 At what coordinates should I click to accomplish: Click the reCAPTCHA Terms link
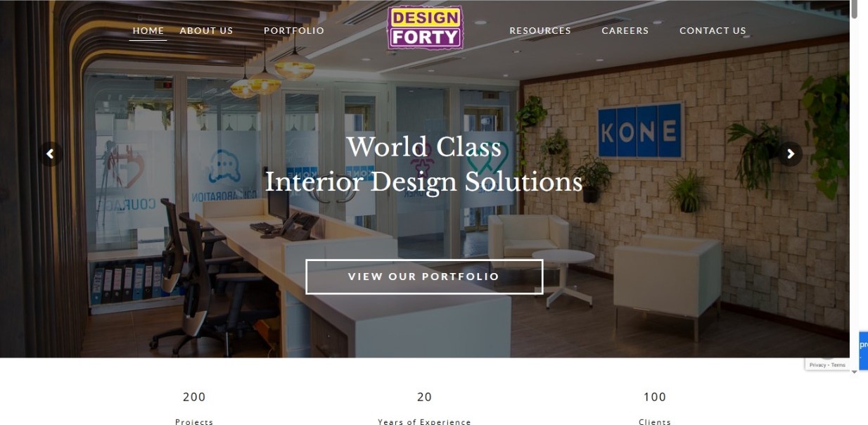838,365
